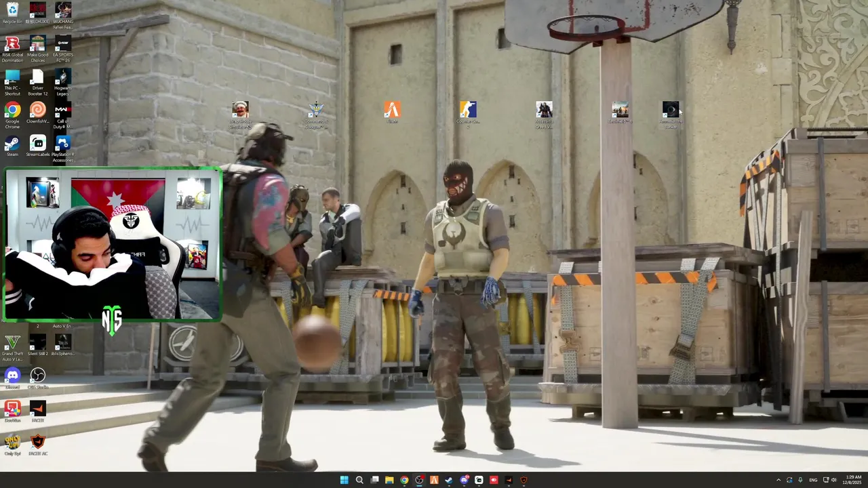Launch WUCHANG Fallen Feathers desktop shortcut

click(63, 15)
